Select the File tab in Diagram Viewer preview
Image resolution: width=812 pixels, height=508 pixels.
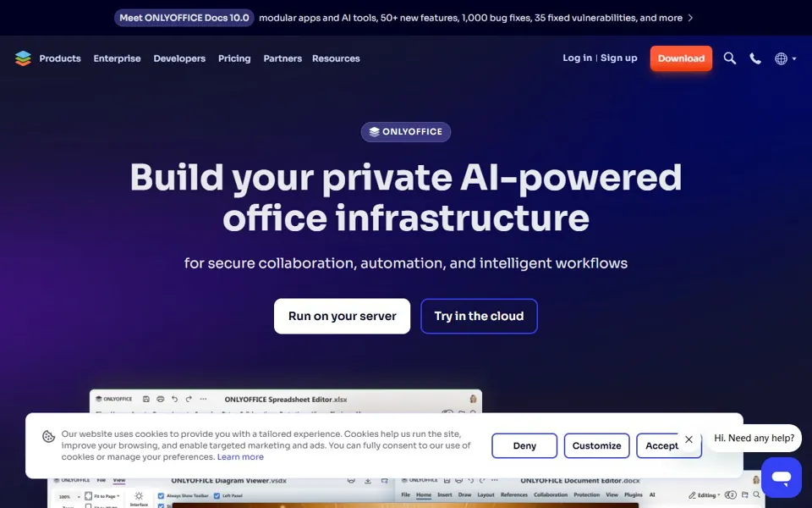101,481
